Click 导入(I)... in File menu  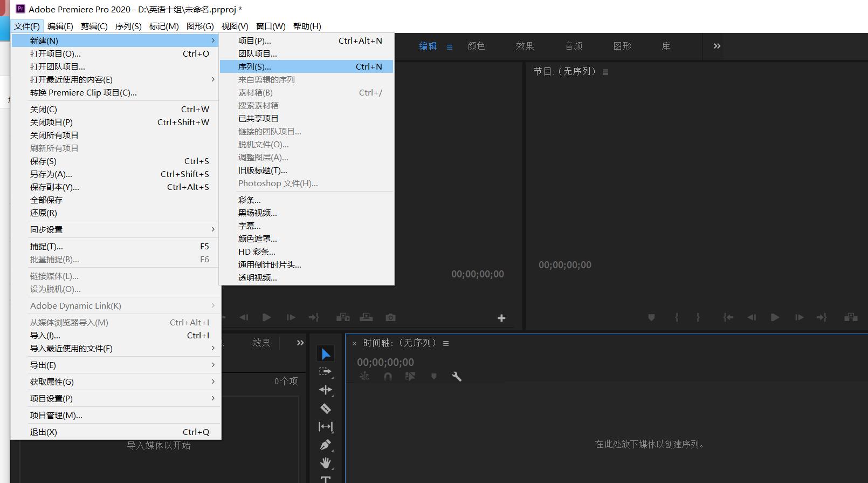[x=115, y=335]
